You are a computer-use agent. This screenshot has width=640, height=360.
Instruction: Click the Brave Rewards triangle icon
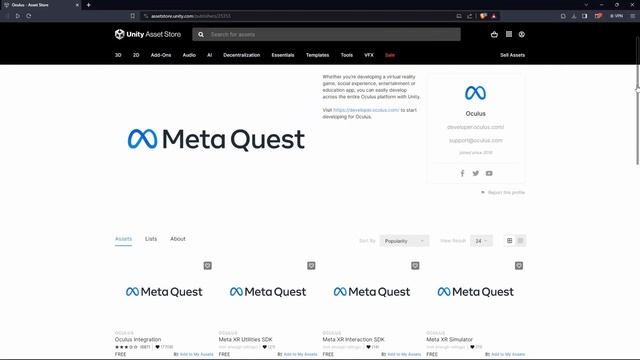(494, 16)
